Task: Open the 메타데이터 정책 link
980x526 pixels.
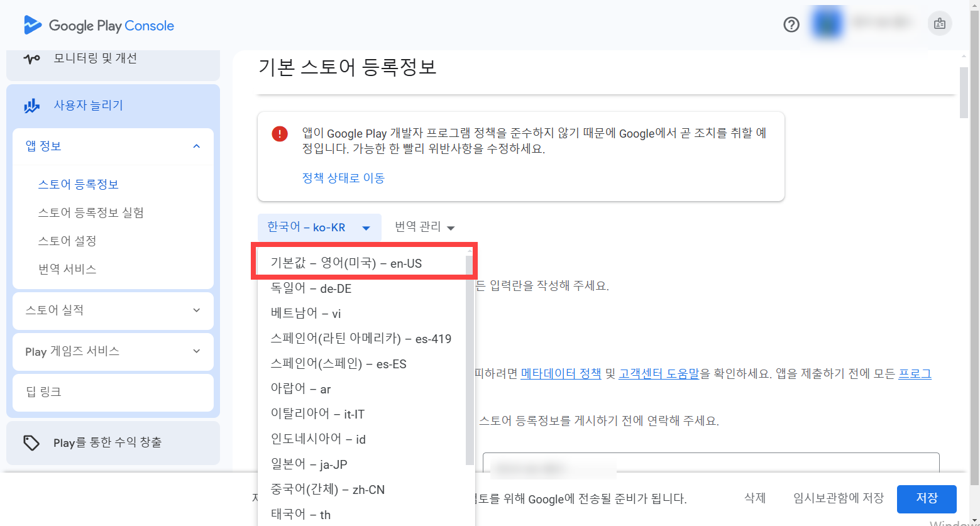Action: pyautogui.click(x=561, y=373)
